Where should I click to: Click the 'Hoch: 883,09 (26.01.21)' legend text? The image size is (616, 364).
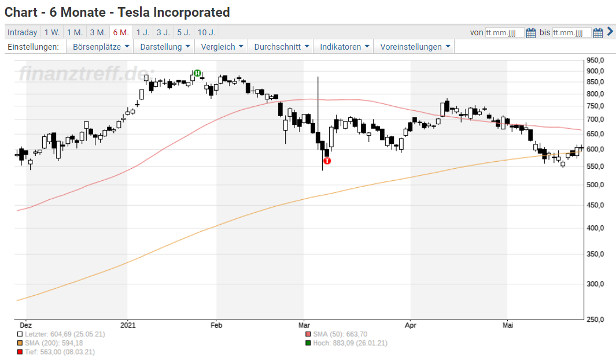[350, 343]
